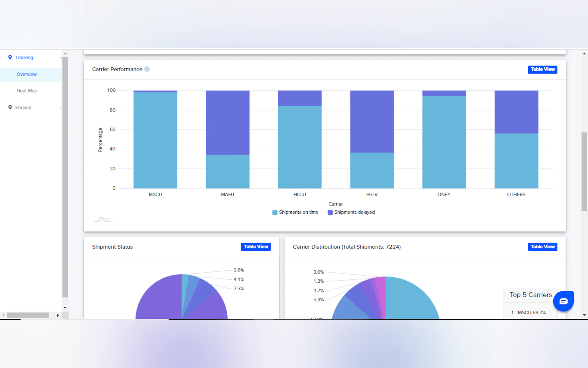The width and height of the screenshot is (588, 368).
Task: Click the 2.6% Shipment Status label
Action: click(x=239, y=270)
